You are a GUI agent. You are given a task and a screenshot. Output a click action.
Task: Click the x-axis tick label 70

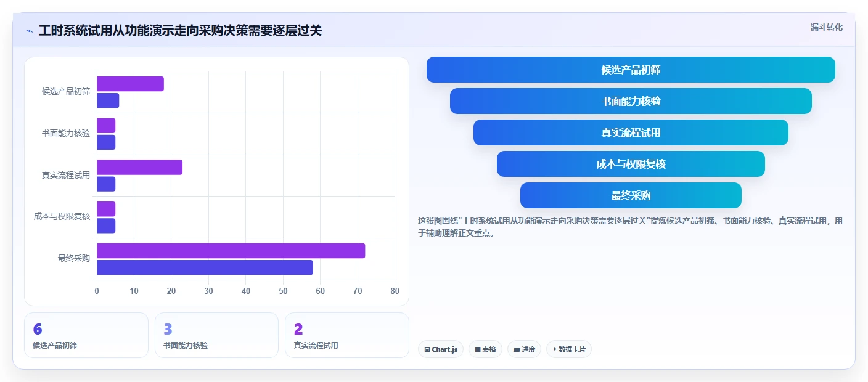click(358, 291)
